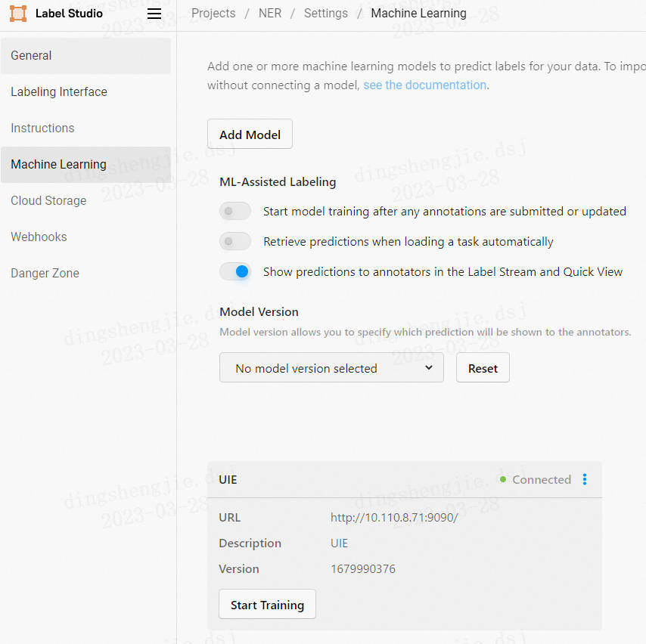
Task: Open Webhooks settings
Action: click(x=85, y=237)
